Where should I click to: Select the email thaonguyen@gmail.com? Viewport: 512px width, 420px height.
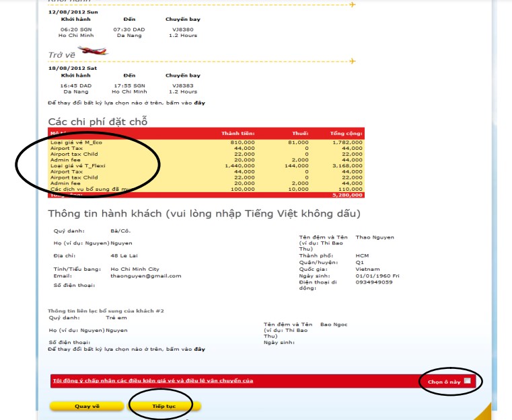point(146,276)
